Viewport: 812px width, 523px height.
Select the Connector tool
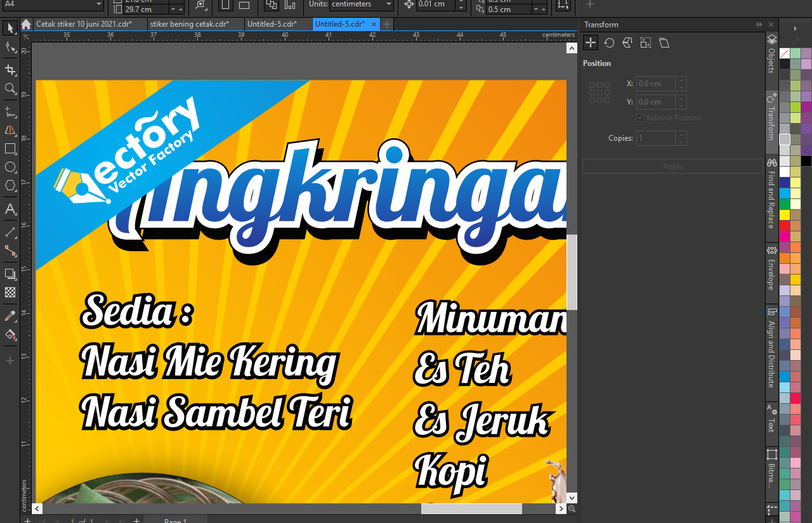[10, 250]
